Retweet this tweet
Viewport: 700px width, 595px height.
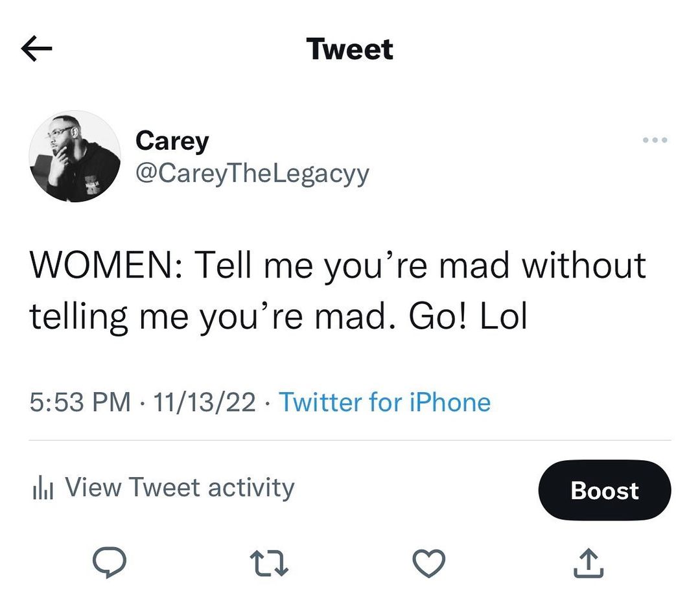(x=270, y=562)
